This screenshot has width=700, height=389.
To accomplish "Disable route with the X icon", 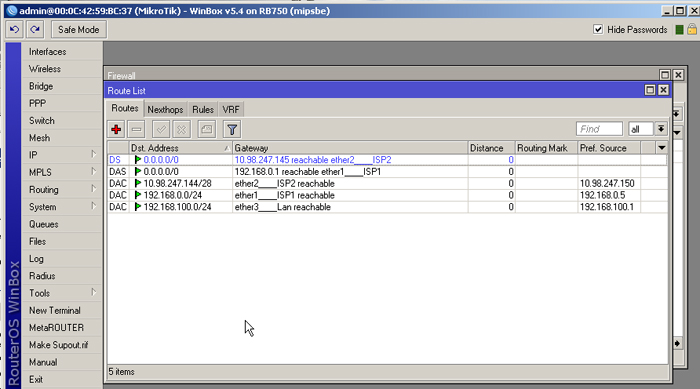I will point(181,130).
